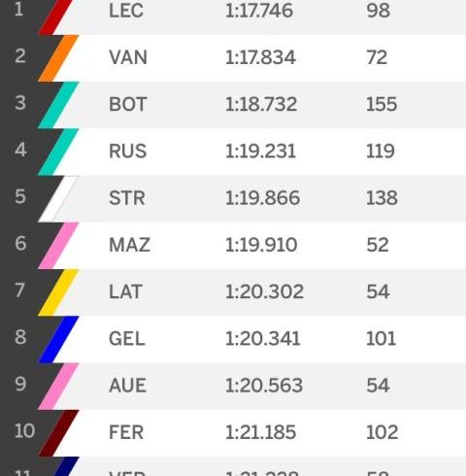Select the yellow team stripe next to LAT
466x476 pixels.
click(x=58, y=292)
